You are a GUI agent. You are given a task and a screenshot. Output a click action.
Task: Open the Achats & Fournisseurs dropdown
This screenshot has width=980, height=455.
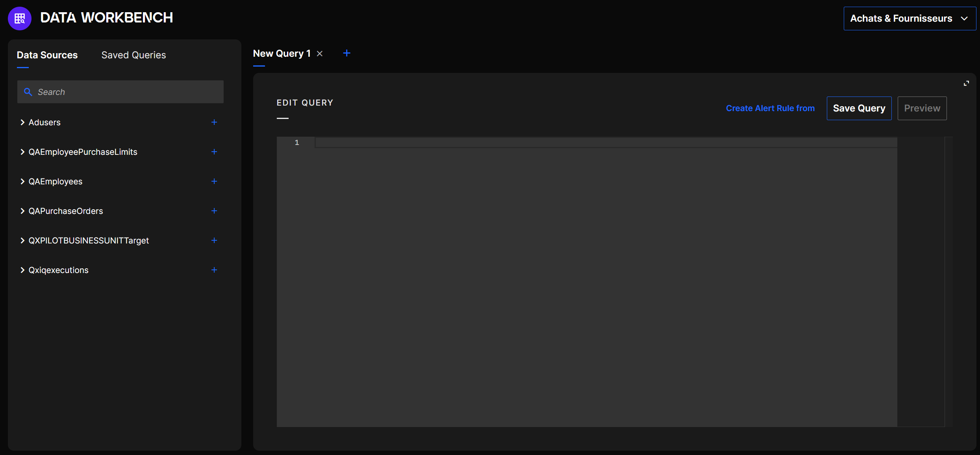[909, 19]
